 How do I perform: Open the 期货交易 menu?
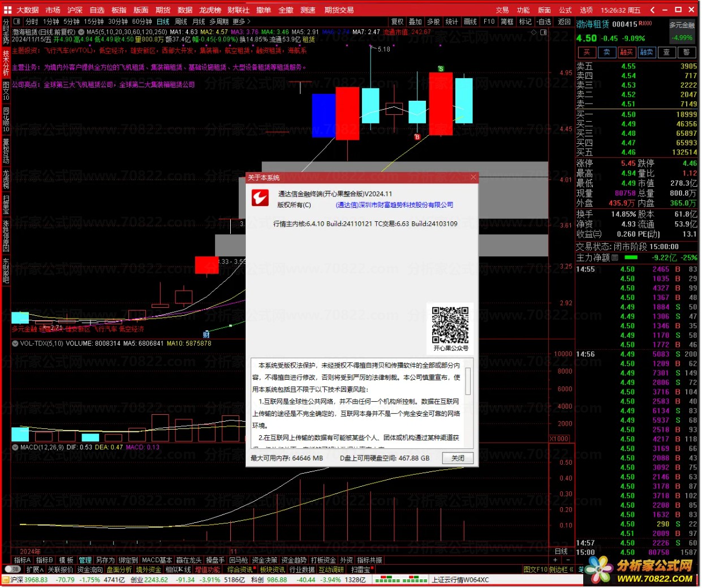339,10
